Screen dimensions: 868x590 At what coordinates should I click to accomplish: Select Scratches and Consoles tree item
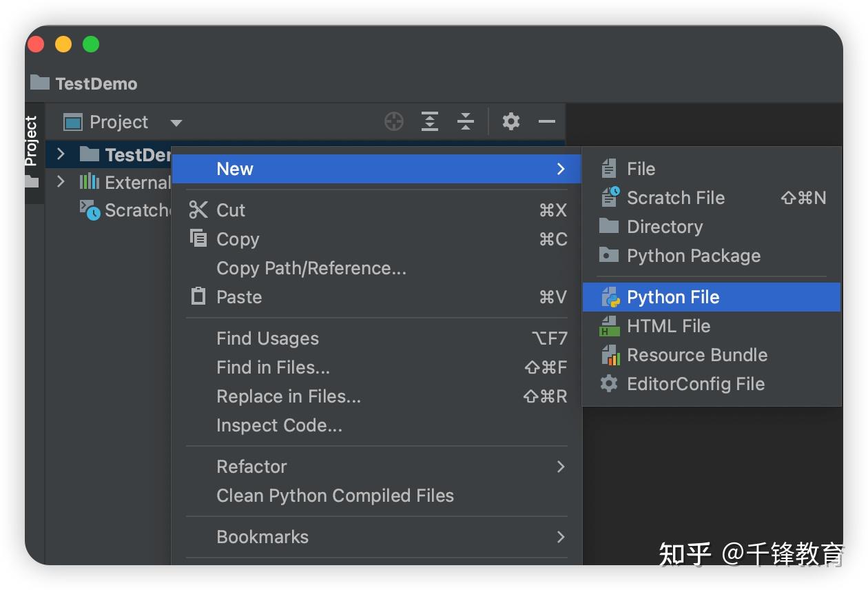[131, 210]
